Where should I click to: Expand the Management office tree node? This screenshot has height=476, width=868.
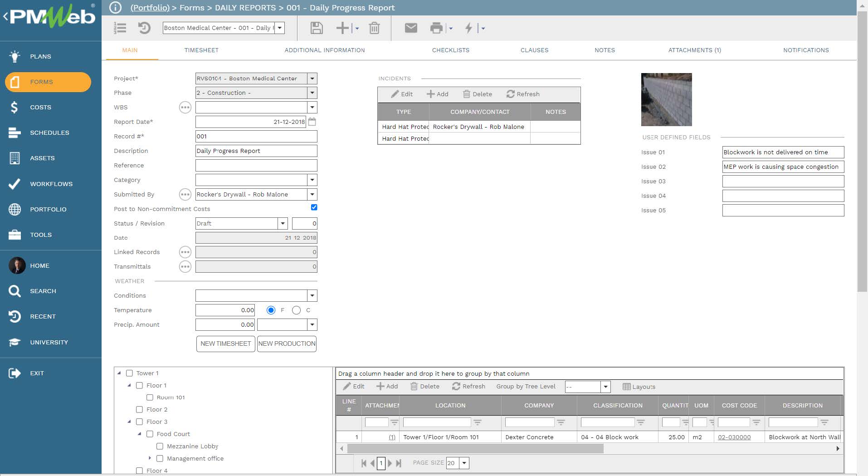pyautogui.click(x=150, y=458)
